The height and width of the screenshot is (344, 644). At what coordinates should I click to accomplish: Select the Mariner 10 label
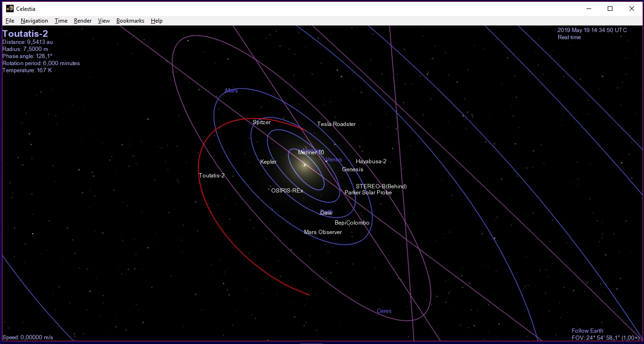tap(311, 152)
